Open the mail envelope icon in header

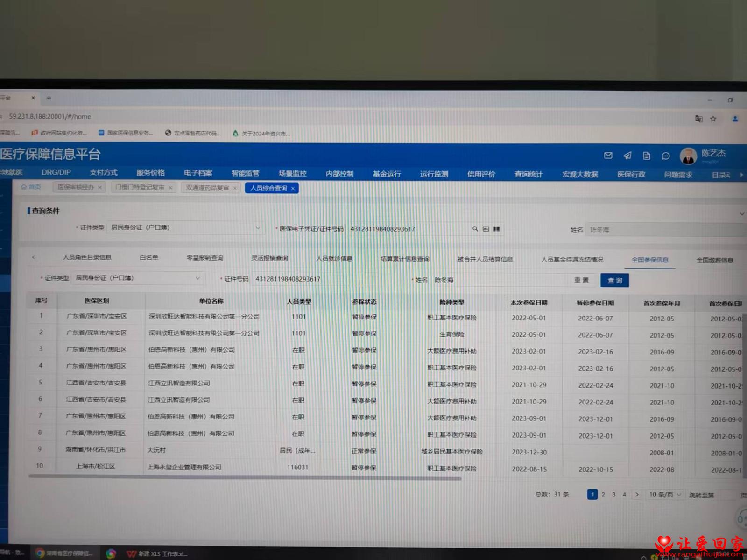[608, 156]
